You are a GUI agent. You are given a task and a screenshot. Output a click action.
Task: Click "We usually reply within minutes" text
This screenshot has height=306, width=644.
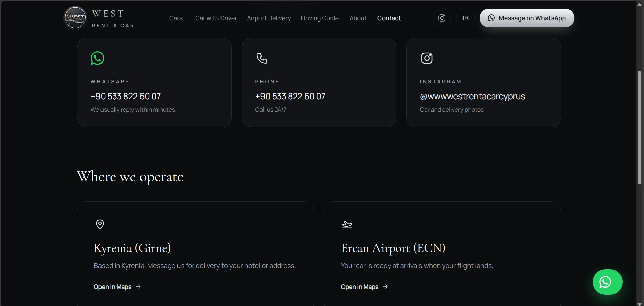point(133,110)
